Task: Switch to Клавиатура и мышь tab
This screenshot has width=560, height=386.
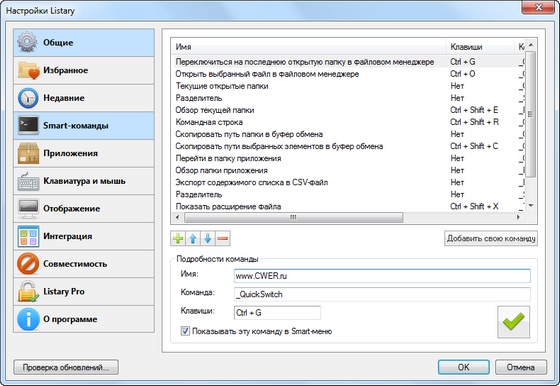Action: tap(84, 181)
